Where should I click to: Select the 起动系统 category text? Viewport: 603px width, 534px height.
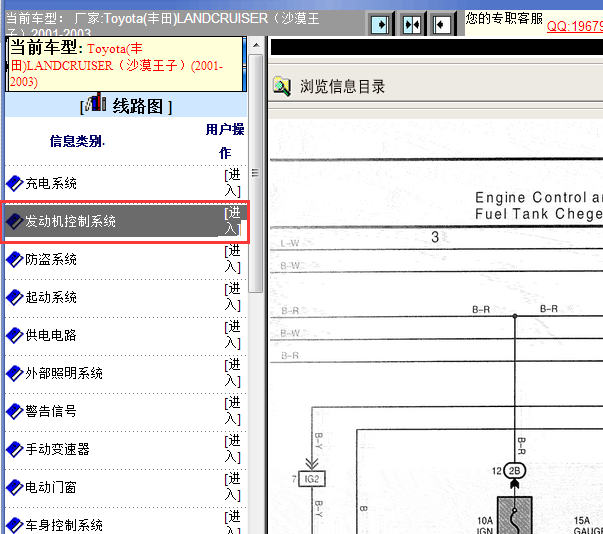click(x=51, y=298)
